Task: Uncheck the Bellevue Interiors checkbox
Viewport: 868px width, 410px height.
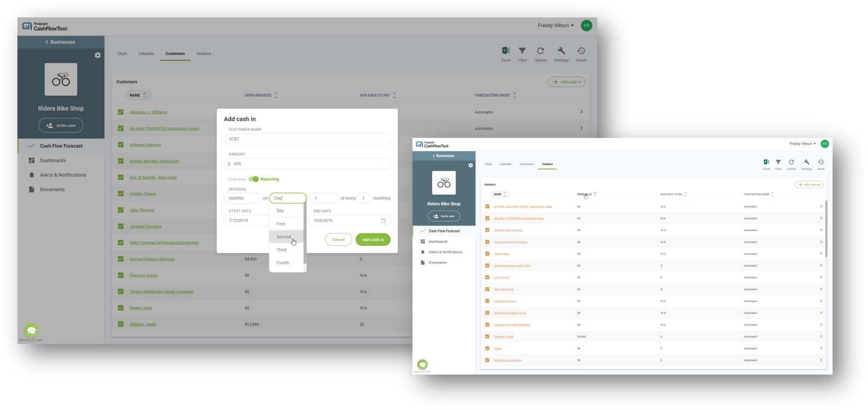Action: [x=121, y=145]
